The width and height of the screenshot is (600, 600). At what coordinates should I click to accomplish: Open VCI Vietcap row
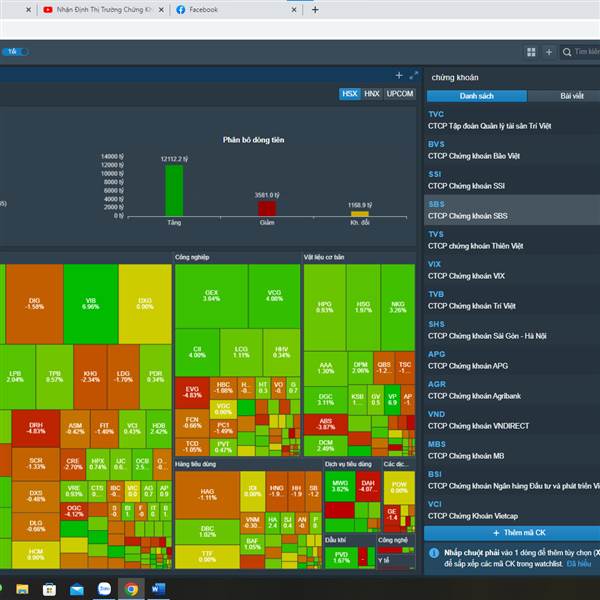point(512,510)
